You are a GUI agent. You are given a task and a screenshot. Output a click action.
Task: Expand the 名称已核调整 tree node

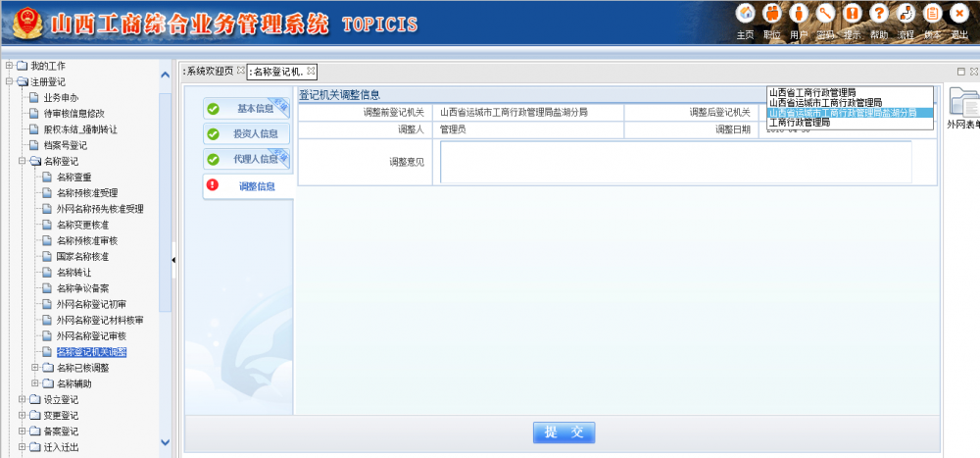tap(34, 368)
